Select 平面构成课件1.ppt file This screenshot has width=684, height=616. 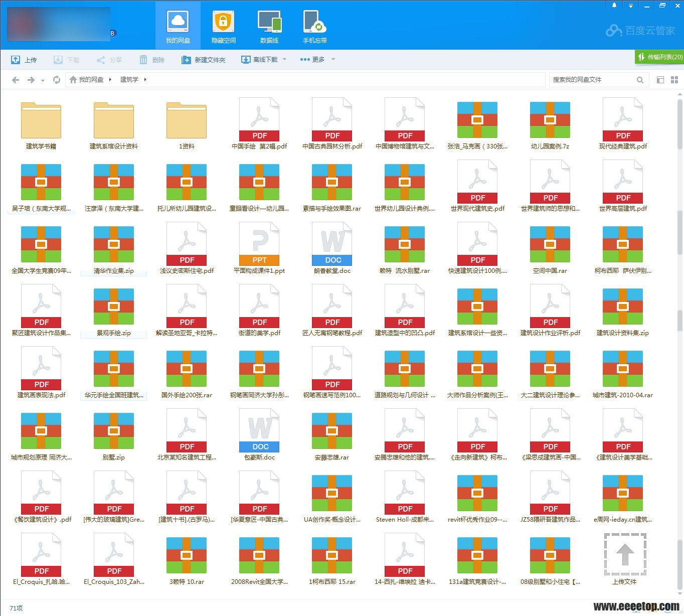[259, 249]
